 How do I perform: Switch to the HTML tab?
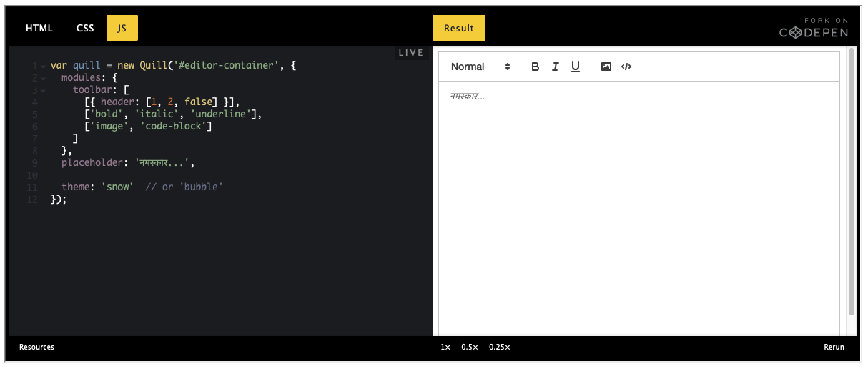(x=39, y=28)
